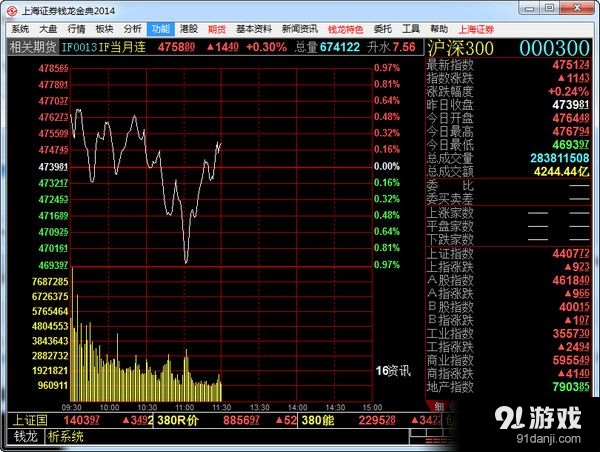Click the 今日开盘 value 476448
This screenshot has height=452, width=600.
point(571,118)
